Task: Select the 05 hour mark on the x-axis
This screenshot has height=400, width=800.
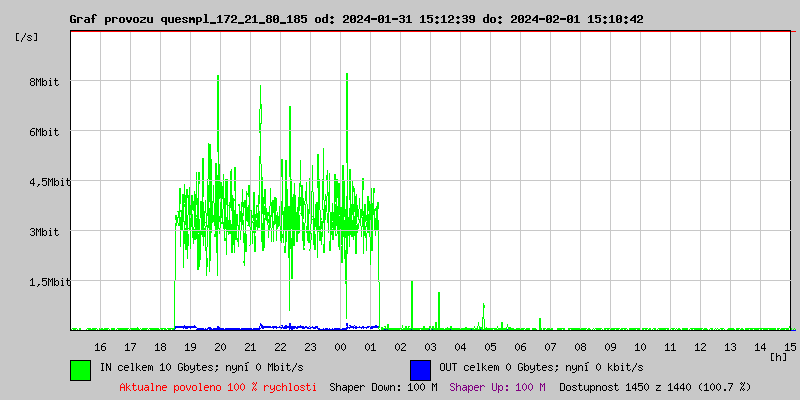Action: (491, 346)
